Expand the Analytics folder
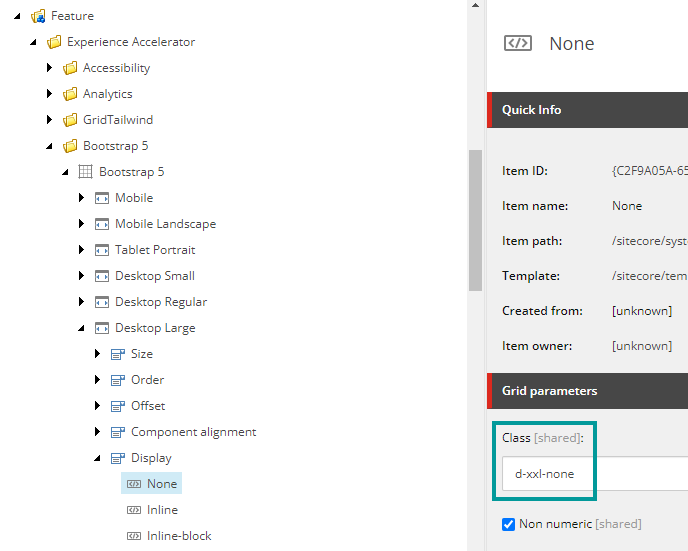 click(x=49, y=93)
